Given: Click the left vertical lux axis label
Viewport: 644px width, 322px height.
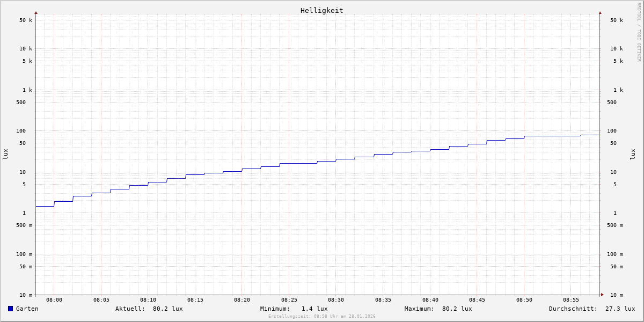Looking at the screenshot, I should click(5, 155).
